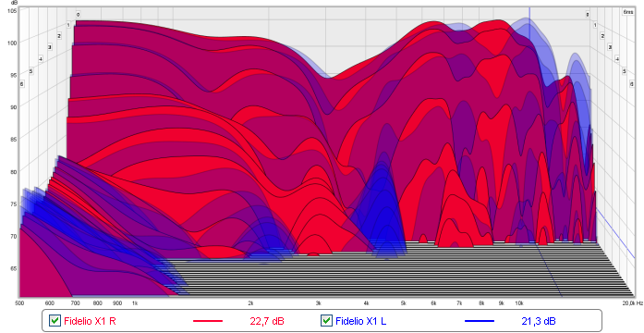Image resolution: width=644 pixels, height=333 pixels.
Task: Select the Fidelio X1 L legend label
Action: (x=360, y=321)
